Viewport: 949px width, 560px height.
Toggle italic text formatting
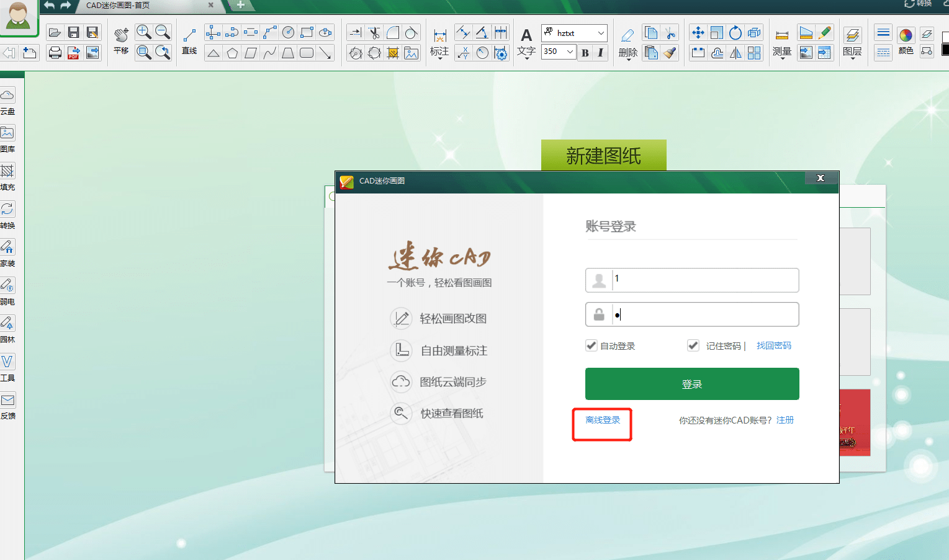(x=600, y=53)
